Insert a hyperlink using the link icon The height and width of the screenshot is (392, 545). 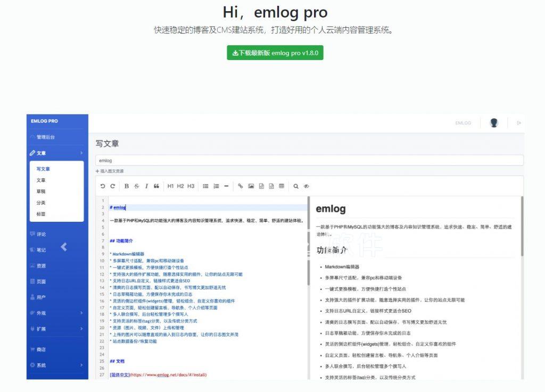pos(240,186)
